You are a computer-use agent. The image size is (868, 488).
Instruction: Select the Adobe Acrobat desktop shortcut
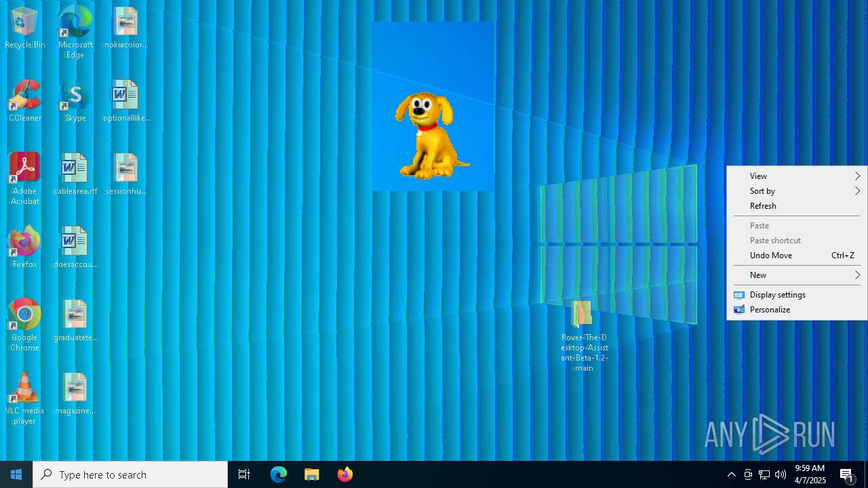click(24, 179)
